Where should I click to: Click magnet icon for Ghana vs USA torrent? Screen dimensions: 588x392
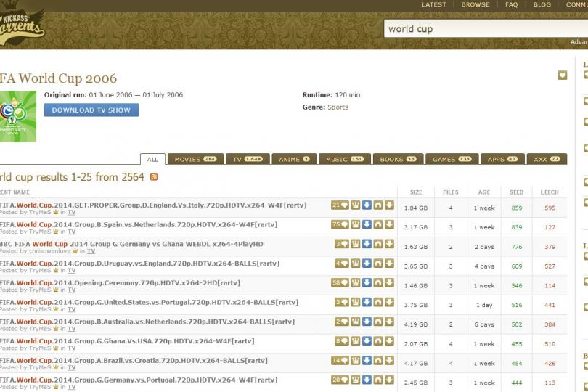pyautogui.click(x=377, y=341)
